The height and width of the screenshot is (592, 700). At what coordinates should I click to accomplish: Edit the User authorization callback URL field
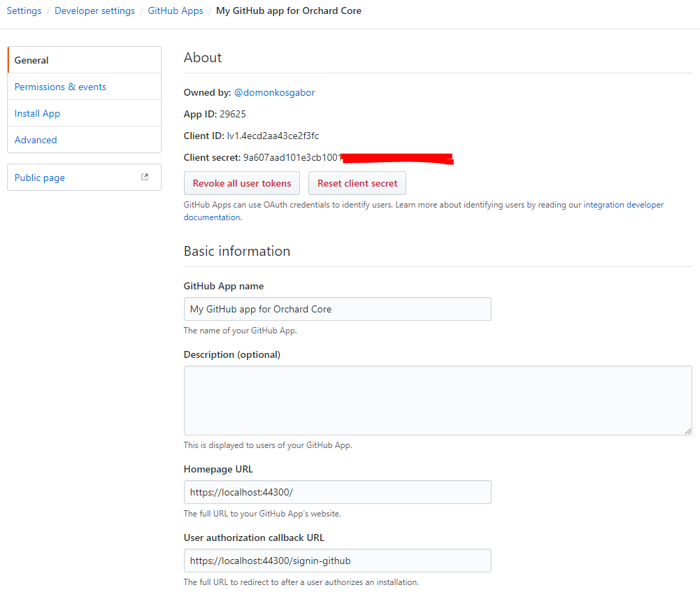point(338,561)
